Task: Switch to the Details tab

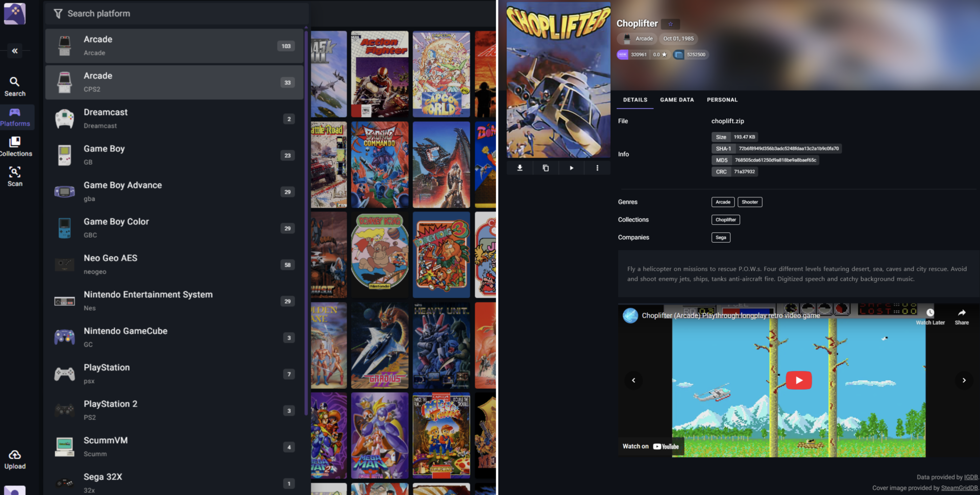Action: click(x=635, y=100)
